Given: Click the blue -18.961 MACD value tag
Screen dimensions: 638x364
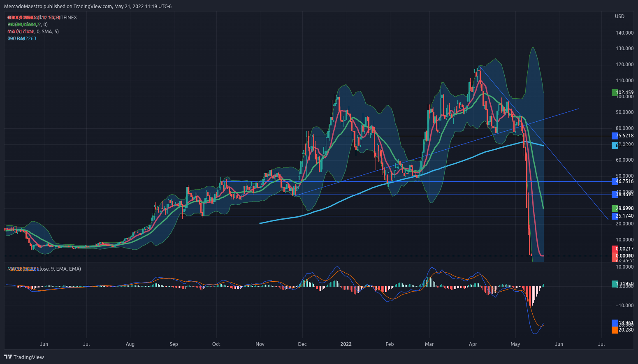Looking at the screenshot, I should [622, 323].
